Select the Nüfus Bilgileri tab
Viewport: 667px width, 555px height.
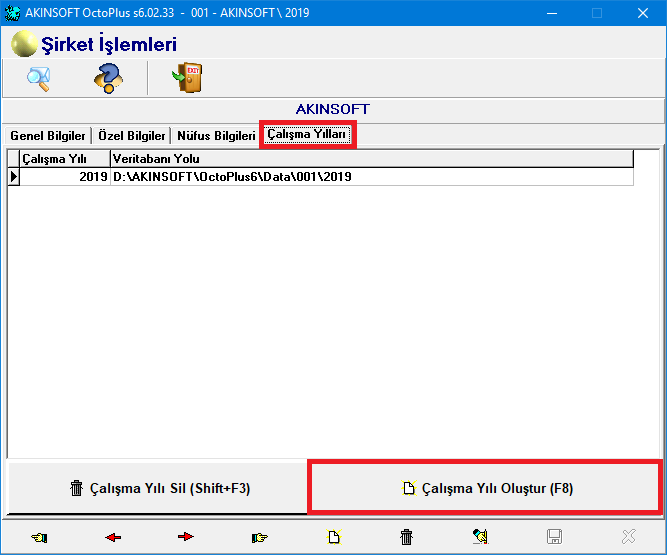216,136
